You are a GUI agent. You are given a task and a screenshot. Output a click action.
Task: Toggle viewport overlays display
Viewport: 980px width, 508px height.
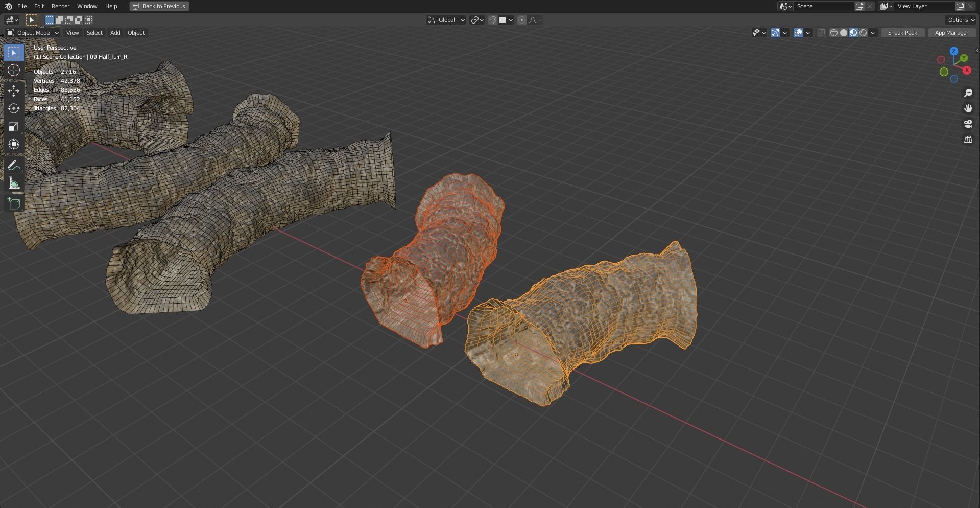tap(798, 33)
